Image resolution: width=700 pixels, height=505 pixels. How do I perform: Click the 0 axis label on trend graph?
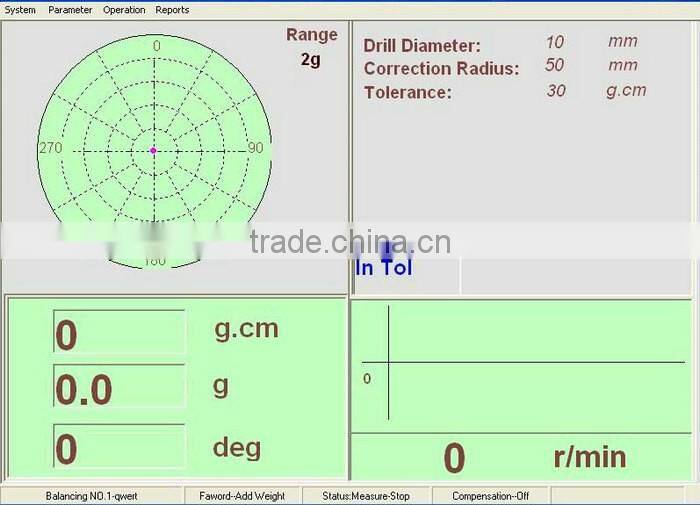click(367, 379)
